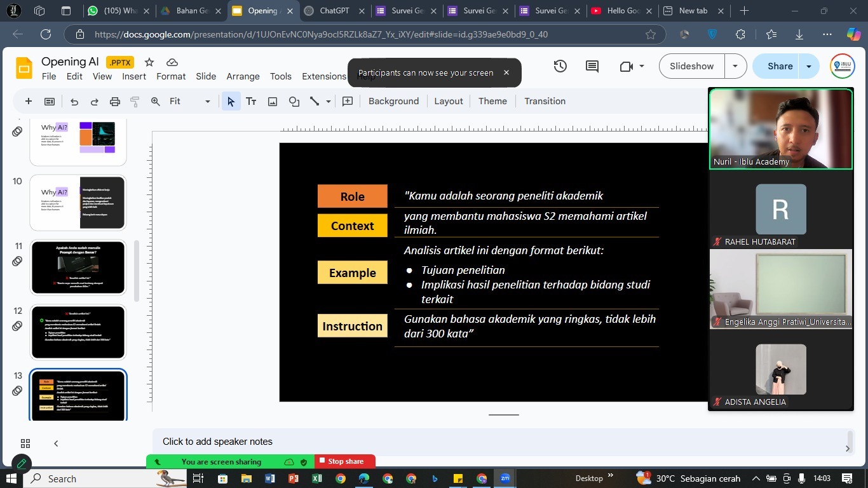Click the Redo arrow
This screenshot has width=868, height=488.
[94, 102]
